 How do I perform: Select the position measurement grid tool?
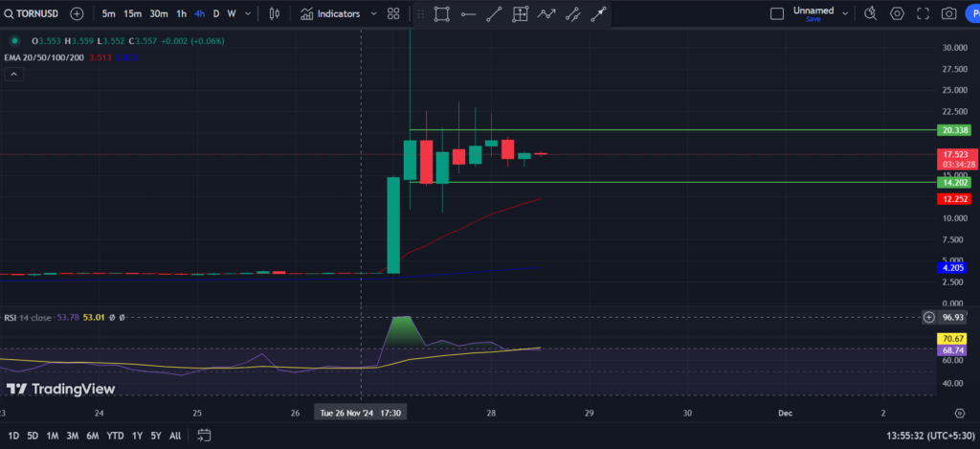pyautogui.click(x=520, y=13)
